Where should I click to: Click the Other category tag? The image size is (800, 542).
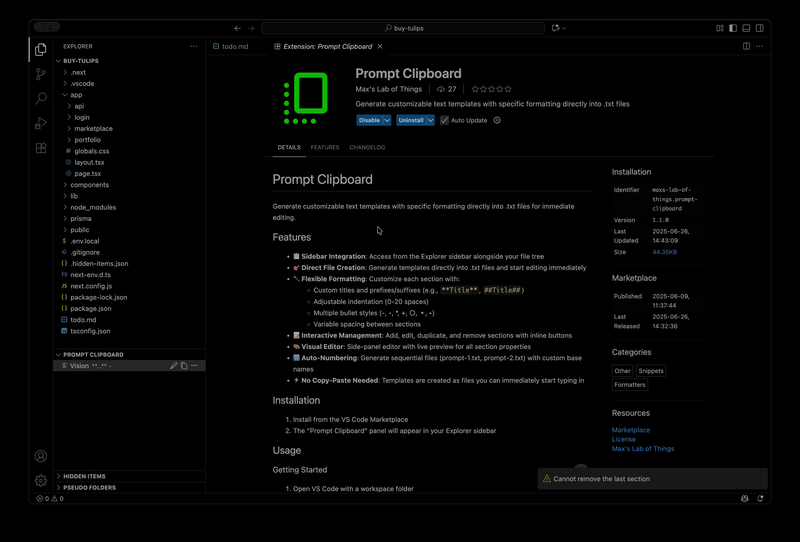(x=622, y=371)
